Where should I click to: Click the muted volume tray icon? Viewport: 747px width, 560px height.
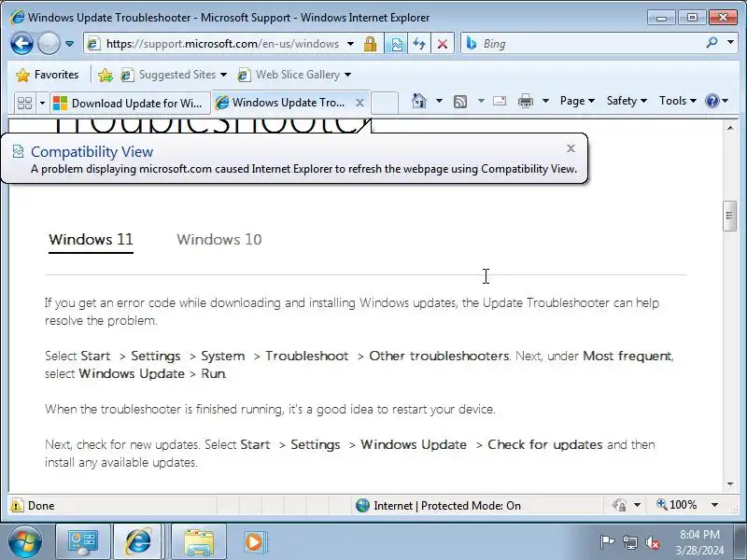[653, 542]
